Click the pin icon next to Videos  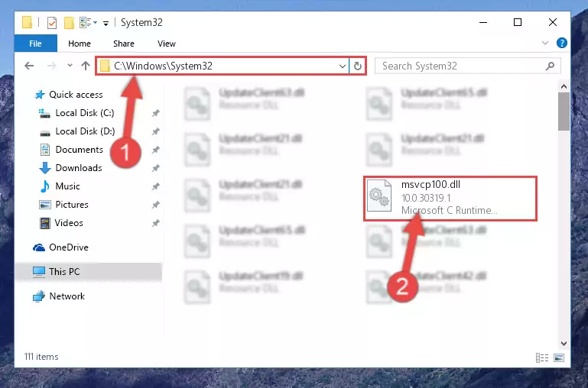tap(156, 223)
